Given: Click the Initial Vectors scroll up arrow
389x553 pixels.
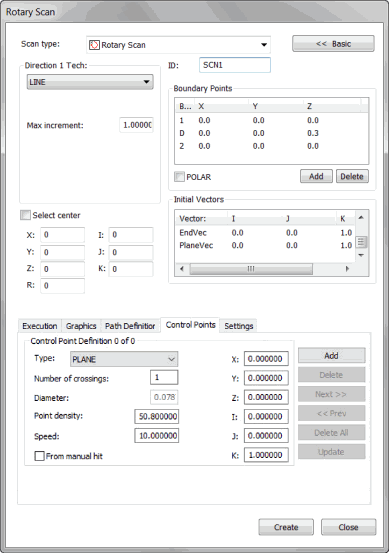Looking at the screenshot, I should pyautogui.click(x=361, y=218).
